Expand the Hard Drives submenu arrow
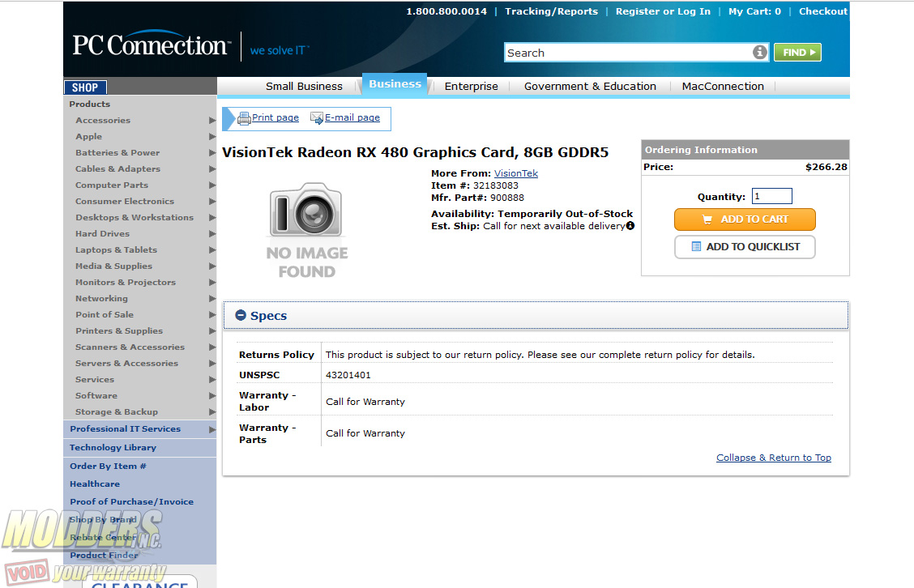The width and height of the screenshot is (914, 588). [x=212, y=234]
